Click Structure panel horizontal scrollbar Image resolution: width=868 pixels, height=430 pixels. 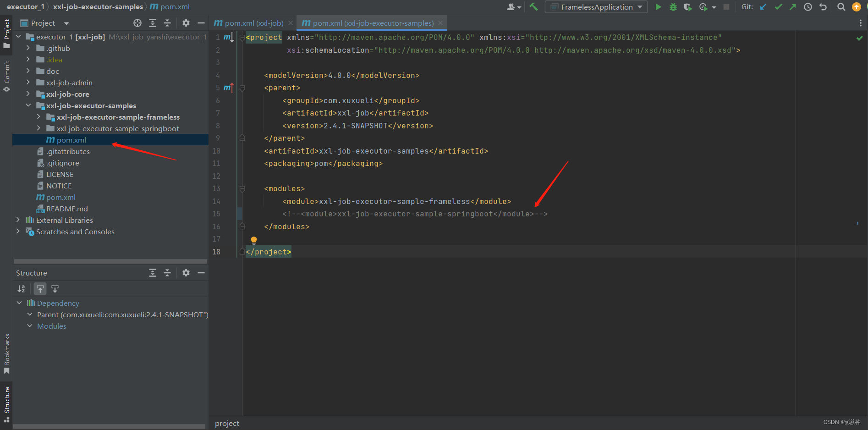pos(109,426)
